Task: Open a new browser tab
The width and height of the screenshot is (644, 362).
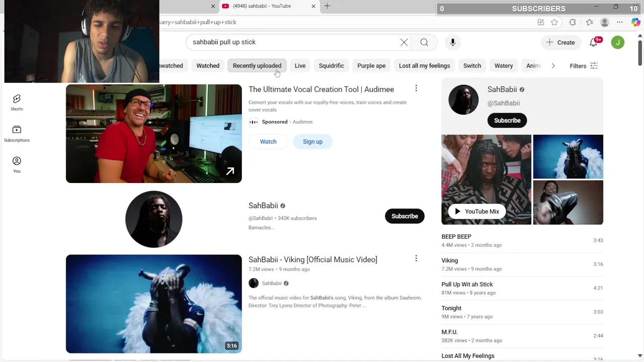Action: coord(328,6)
